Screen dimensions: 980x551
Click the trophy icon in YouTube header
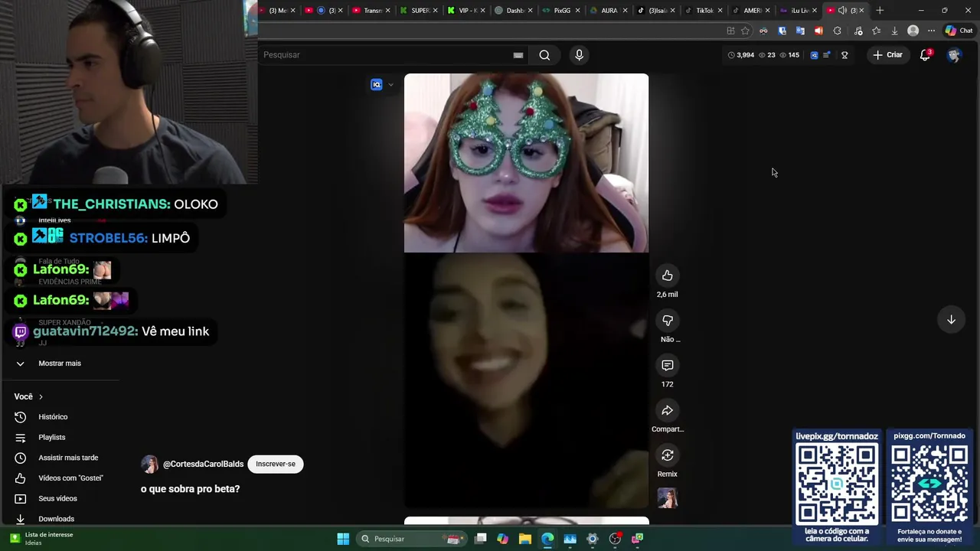[844, 55]
